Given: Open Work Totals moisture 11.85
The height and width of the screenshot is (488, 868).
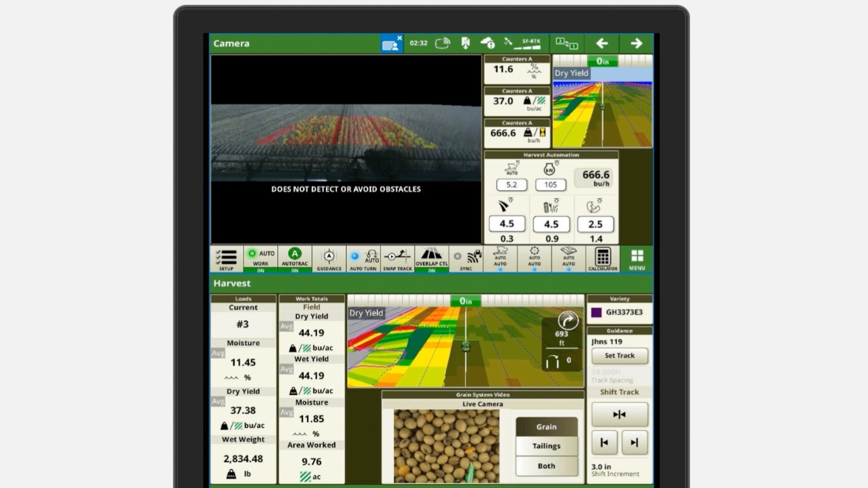Looking at the screenshot, I should (x=311, y=419).
